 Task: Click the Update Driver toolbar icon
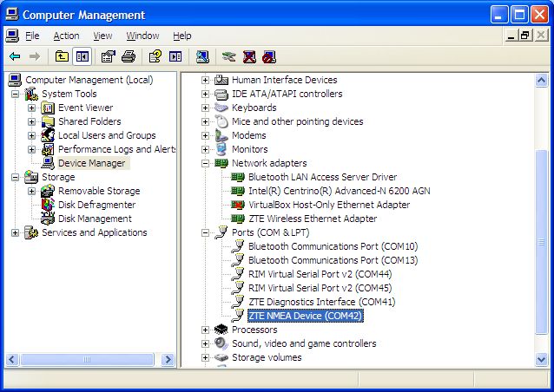(x=228, y=56)
